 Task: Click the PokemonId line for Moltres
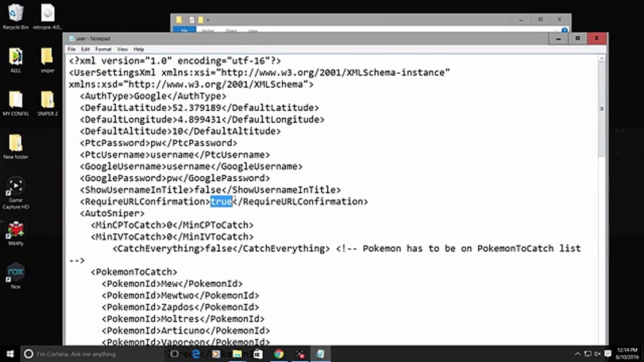click(183, 319)
